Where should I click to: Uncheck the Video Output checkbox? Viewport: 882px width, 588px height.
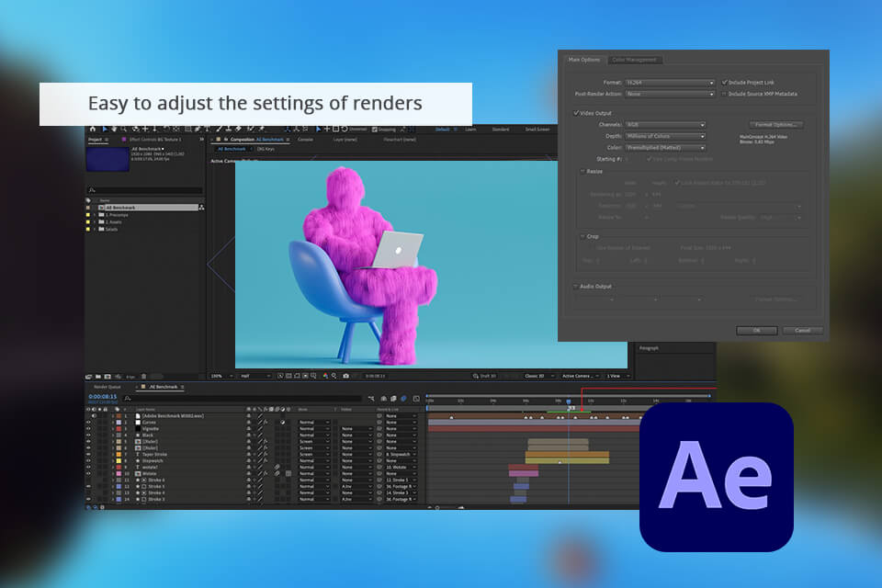[x=576, y=113]
